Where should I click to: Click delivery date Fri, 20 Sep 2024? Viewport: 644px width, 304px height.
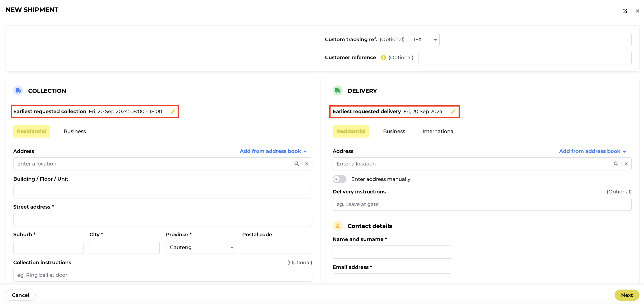click(x=423, y=112)
